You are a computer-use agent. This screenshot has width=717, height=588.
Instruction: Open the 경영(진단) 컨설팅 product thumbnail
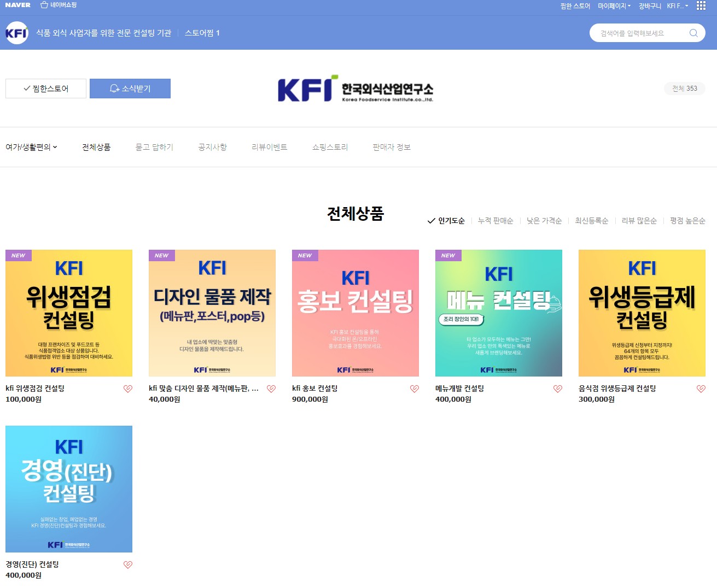[x=69, y=489]
